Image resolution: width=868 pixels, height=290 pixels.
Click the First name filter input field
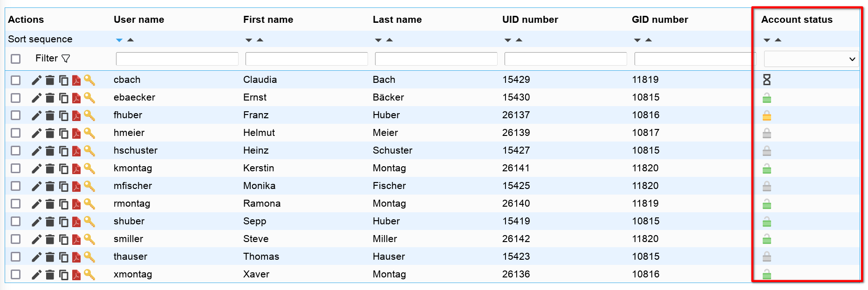(x=306, y=59)
